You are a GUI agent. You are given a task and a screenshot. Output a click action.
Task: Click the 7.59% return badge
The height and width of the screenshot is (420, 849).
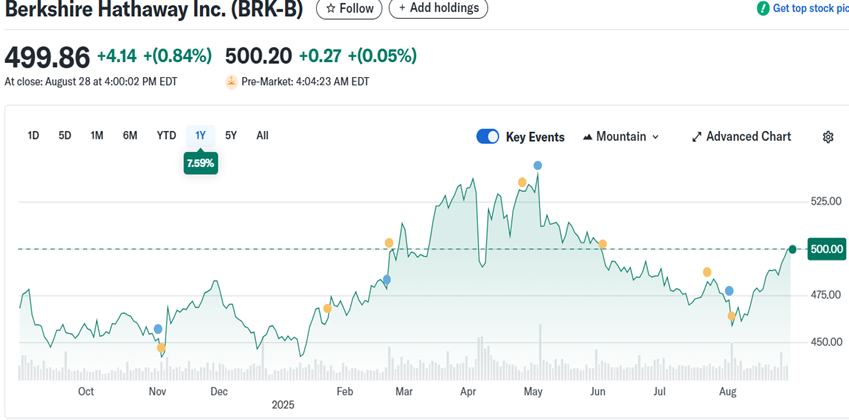coord(201,163)
